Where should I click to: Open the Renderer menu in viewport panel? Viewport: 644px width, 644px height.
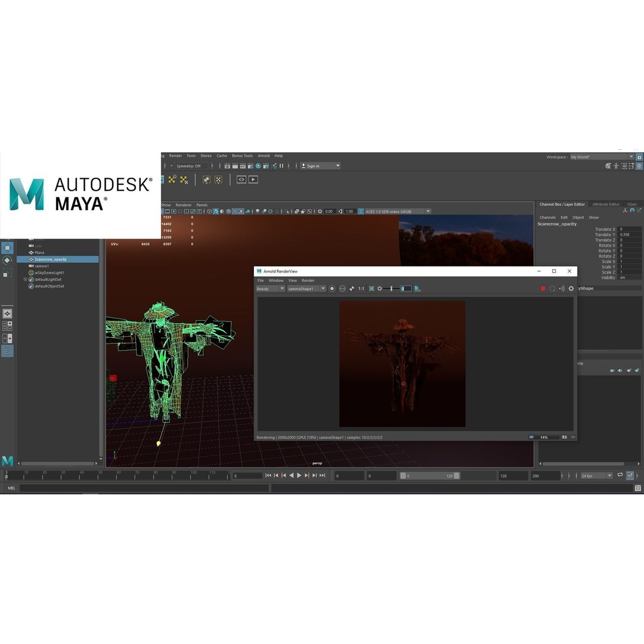(184, 205)
